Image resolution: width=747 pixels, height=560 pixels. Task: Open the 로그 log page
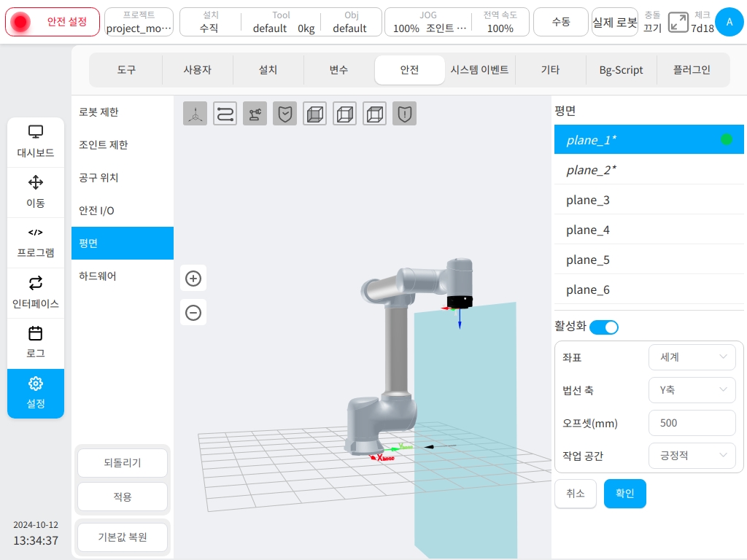point(36,343)
